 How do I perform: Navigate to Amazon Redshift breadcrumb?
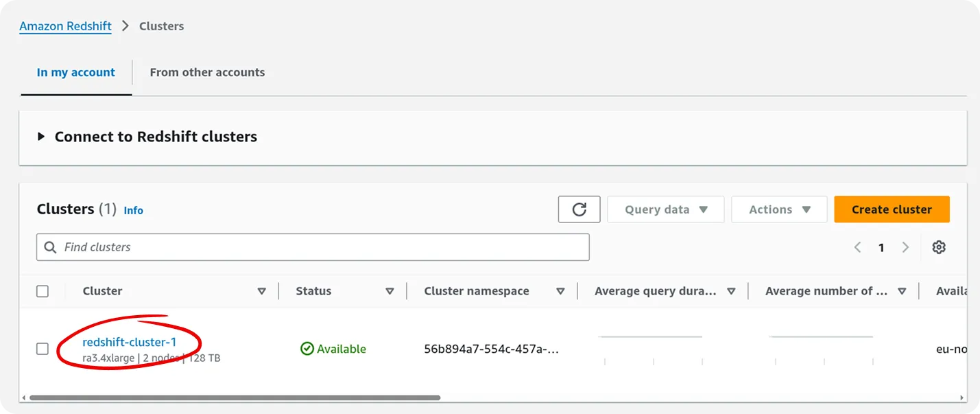tap(65, 26)
